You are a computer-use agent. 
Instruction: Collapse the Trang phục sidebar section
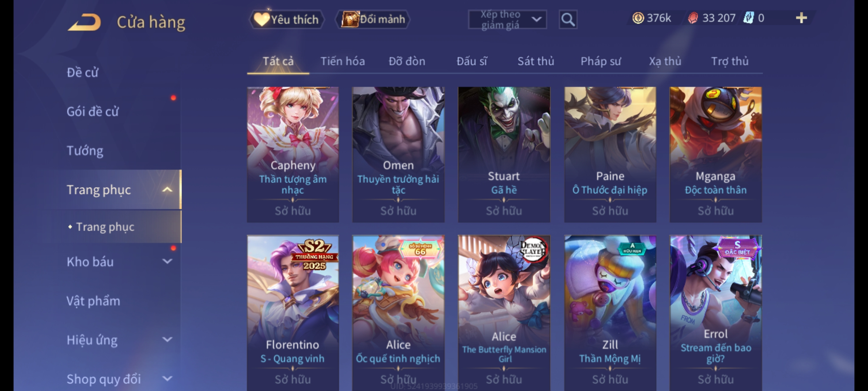[x=167, y=189]
